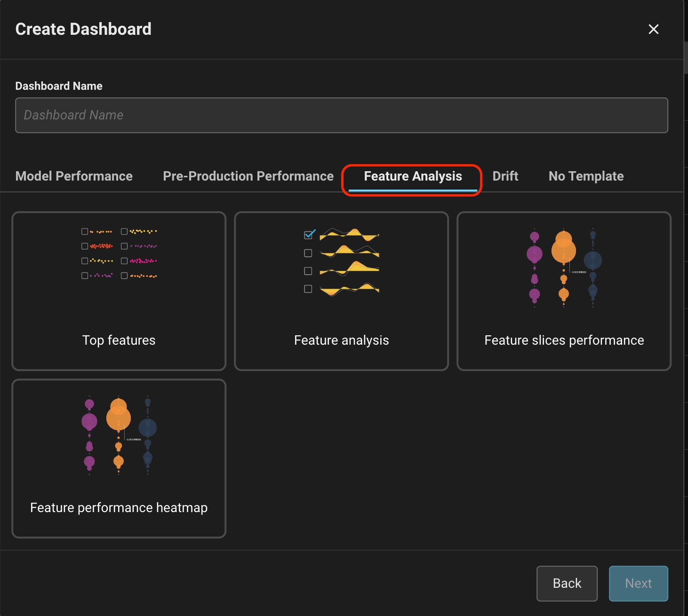Switch to the Model Performance tab

74,176
